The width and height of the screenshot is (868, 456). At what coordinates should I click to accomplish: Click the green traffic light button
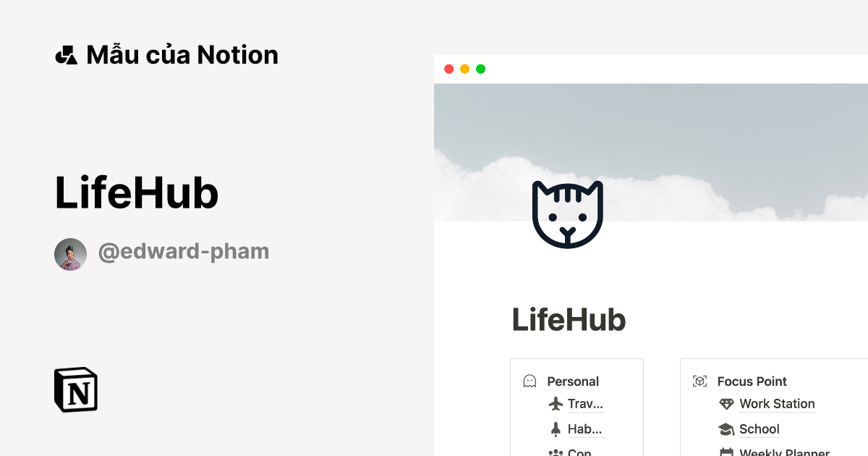480,69
